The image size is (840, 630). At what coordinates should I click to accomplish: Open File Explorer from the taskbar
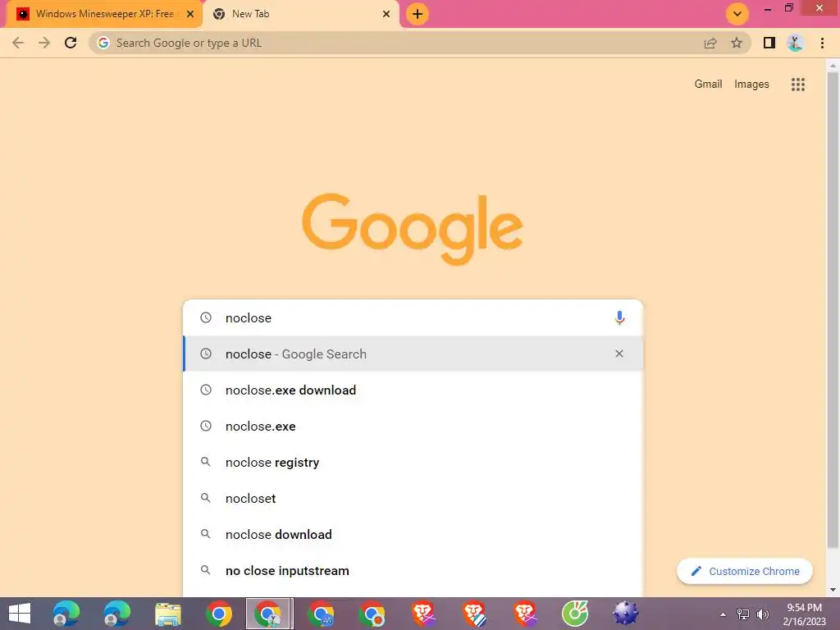(x=167, y=614)
